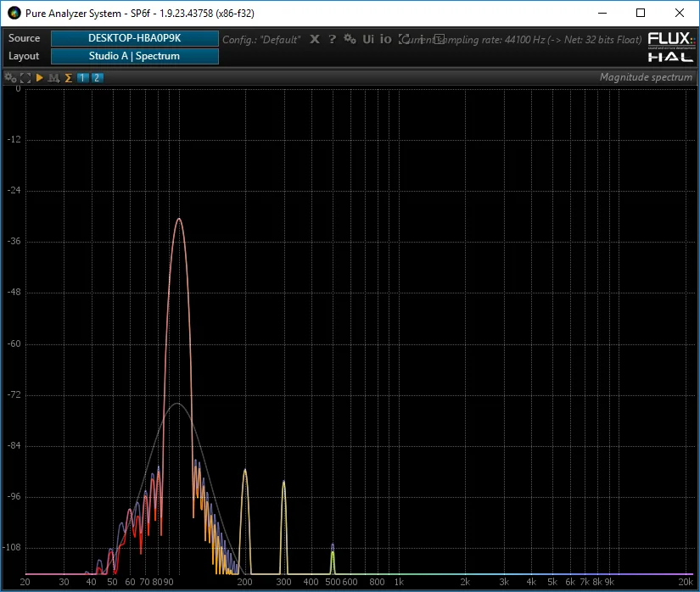This screenshot has height=592, width=700.
Task: Maximize spectrum panel with fullscreen icon
Action: pyautogui.click(x=25, y=78)
